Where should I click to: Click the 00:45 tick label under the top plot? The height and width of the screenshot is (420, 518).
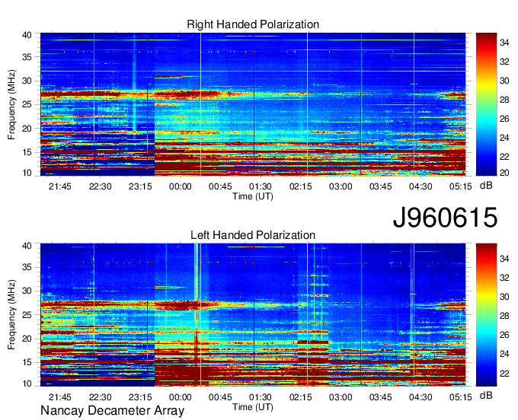[220, 186]
